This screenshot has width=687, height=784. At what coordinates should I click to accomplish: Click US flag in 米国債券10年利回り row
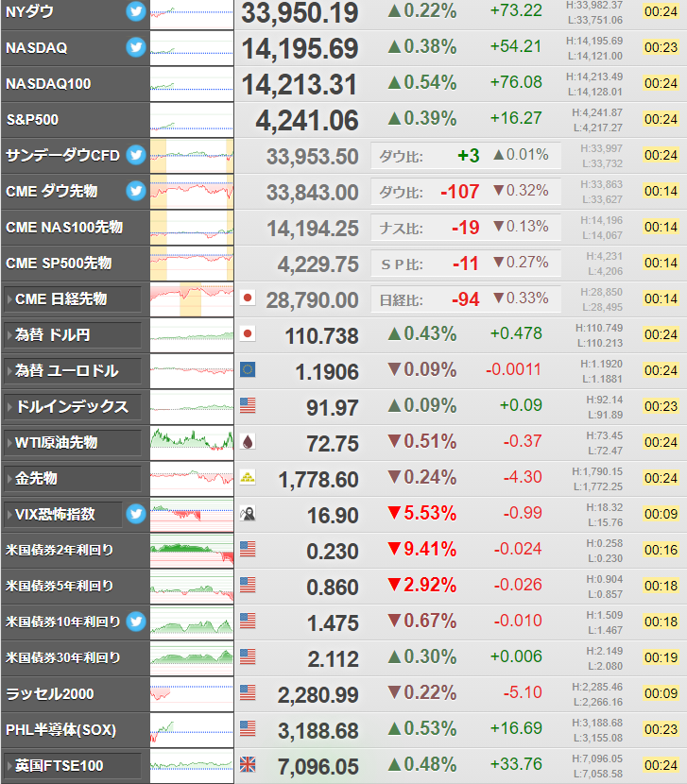(248, 621)
